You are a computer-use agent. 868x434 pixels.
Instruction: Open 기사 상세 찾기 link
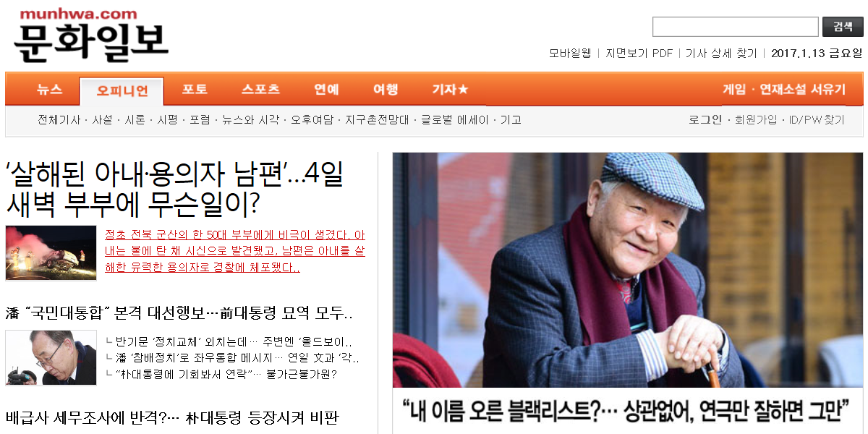(721, 53)
